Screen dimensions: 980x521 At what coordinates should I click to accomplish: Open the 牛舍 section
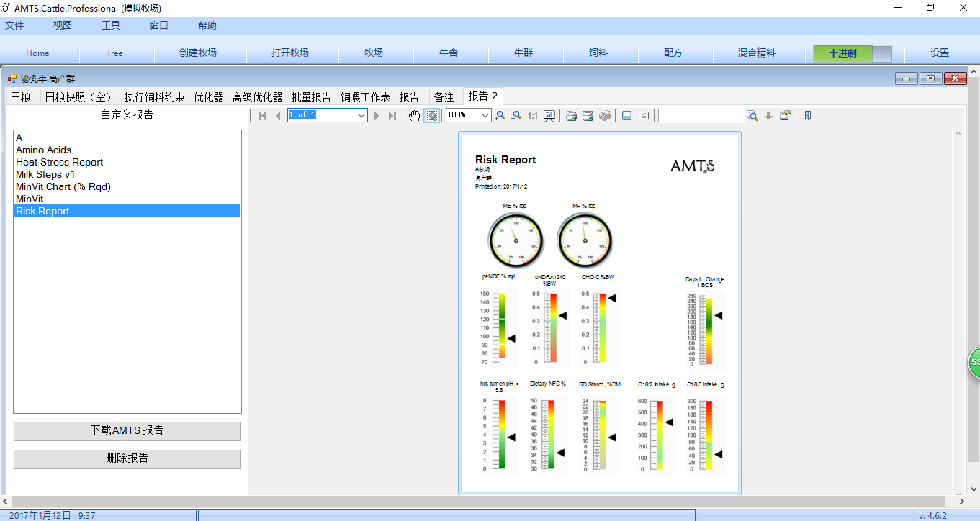[x=449, y=53]
